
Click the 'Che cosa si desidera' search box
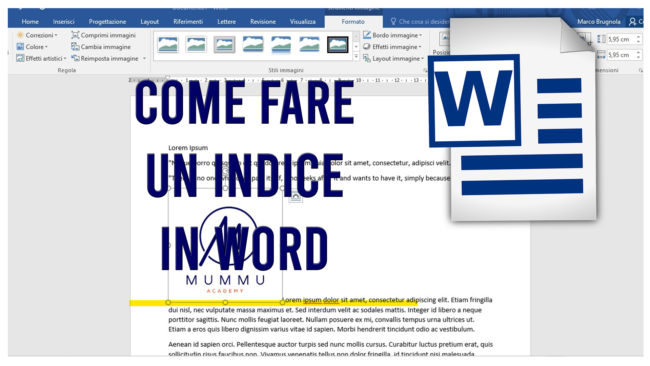[423, 22]
